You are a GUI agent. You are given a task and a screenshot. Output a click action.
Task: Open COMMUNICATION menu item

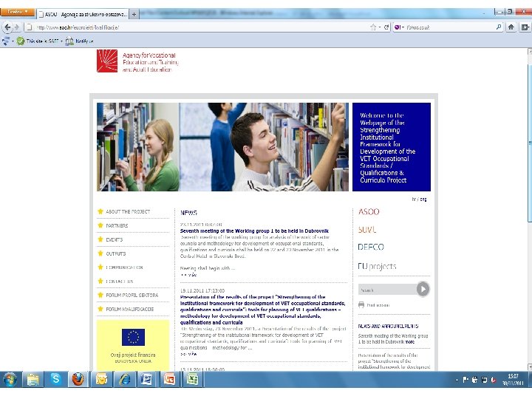point(124,267)
